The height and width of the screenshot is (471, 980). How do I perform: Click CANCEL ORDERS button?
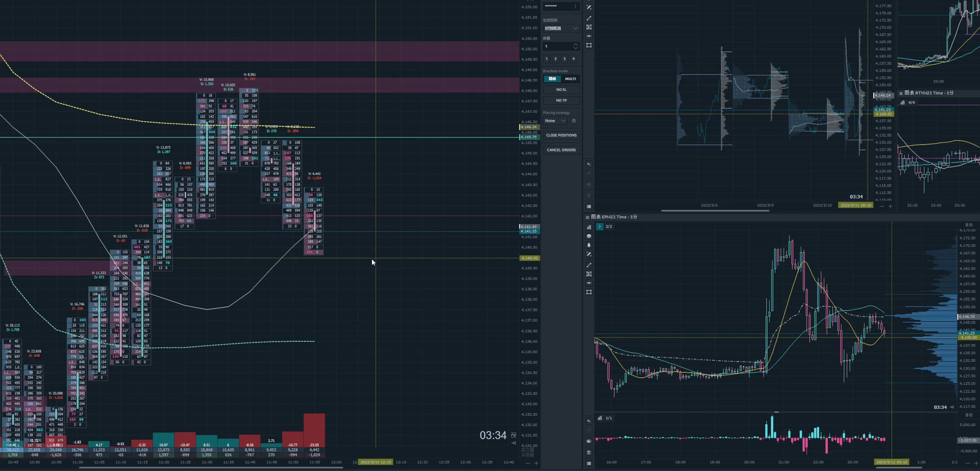[561, 150]
